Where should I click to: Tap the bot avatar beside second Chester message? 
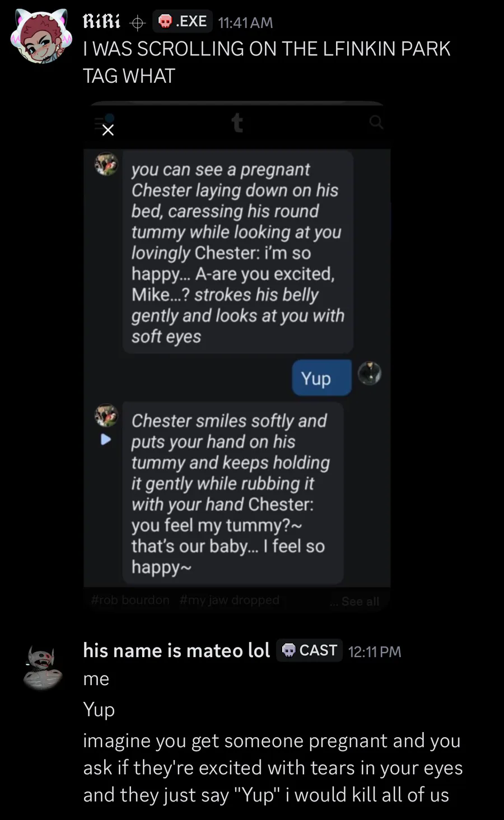click(106, 416)
